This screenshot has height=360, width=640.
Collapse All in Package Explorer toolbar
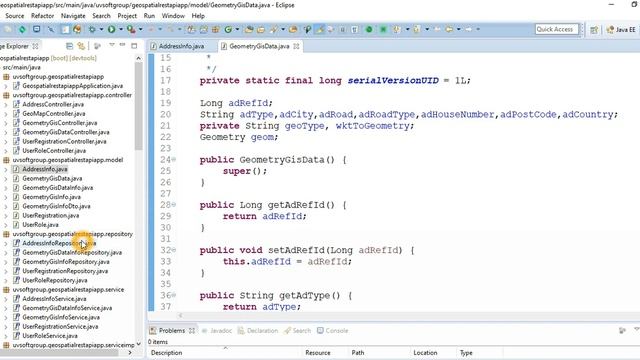69,46
